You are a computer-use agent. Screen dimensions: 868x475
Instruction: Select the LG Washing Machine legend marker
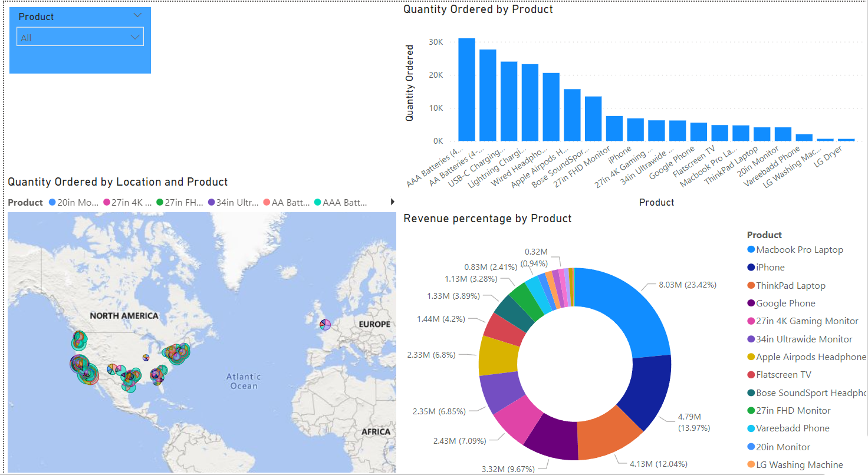coord(751,465)
